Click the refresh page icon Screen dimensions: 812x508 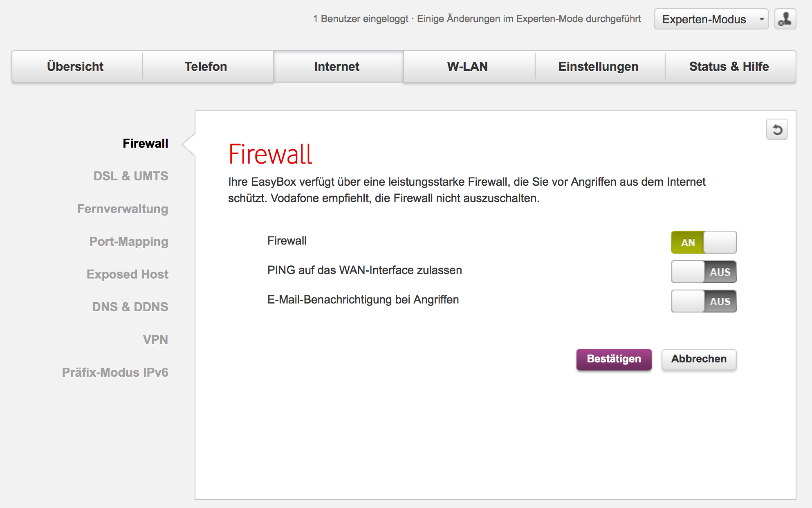tap(777, 130)
